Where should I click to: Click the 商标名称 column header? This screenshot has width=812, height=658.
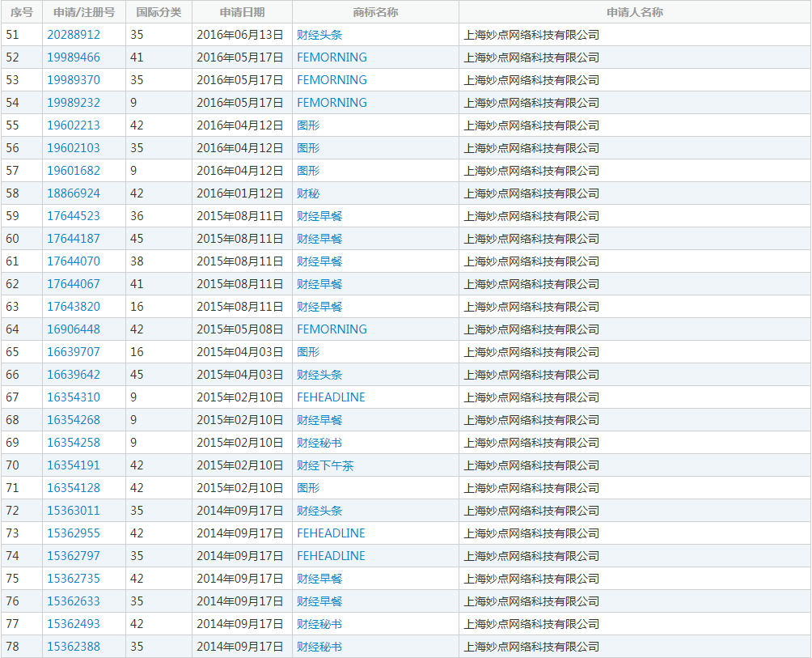(375, 12)
